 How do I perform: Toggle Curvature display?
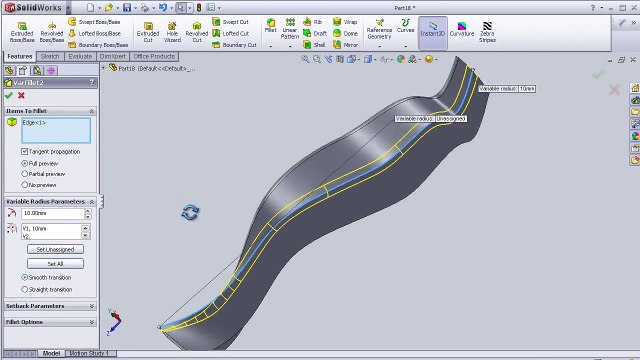click(462, 30)
